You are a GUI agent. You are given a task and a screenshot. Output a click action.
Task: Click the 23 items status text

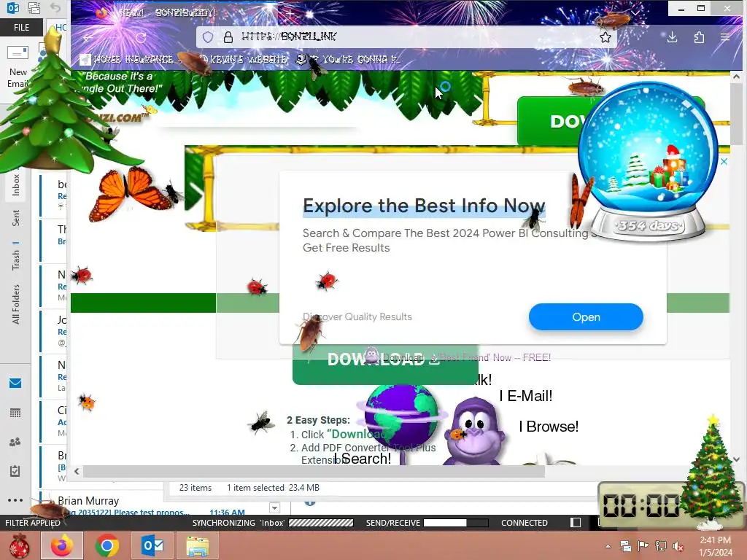coord(196,488)
